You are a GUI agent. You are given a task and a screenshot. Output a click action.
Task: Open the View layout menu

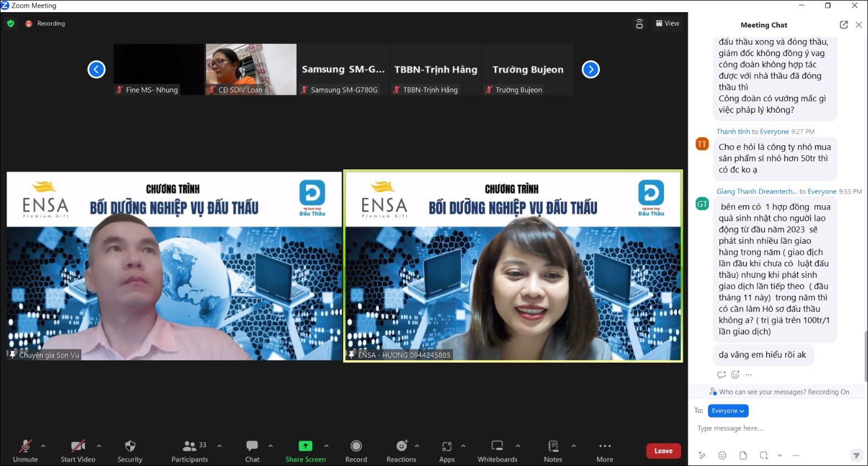(x=667, y=23)
